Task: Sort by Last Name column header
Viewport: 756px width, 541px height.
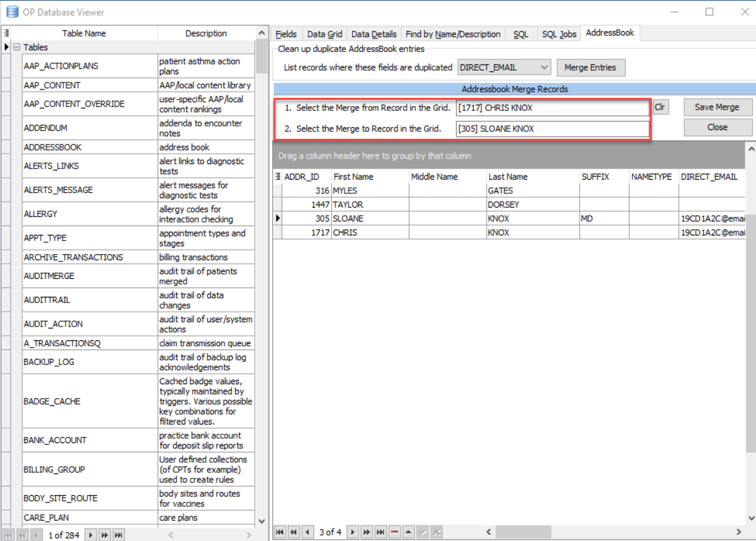Action: coord(533,177)
